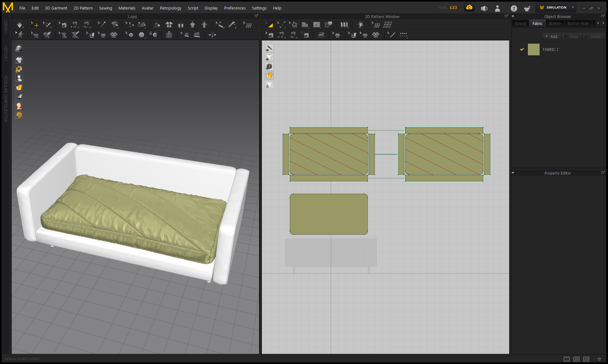Open the Materials menu
The image size is (608, 364).
coord(127,8)
